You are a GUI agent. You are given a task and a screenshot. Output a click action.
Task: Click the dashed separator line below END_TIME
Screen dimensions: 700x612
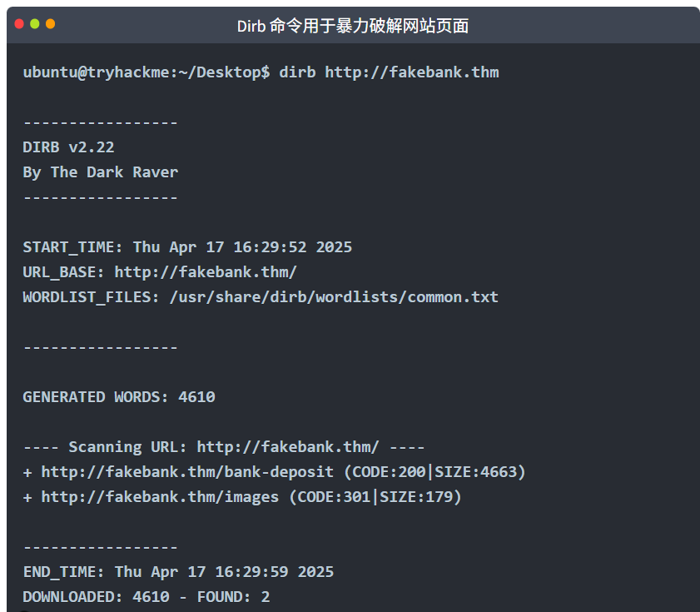pyautogui.click(x=100, y=546)
